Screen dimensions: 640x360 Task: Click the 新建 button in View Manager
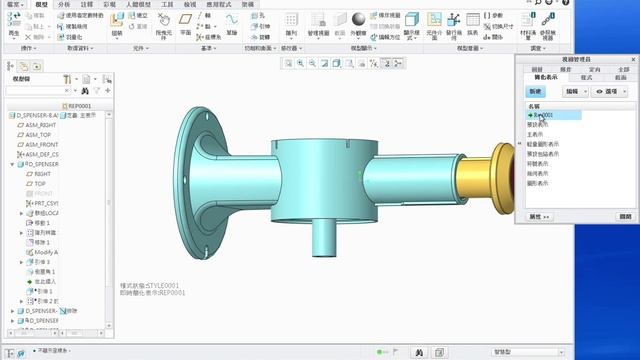tap(535, 92)
